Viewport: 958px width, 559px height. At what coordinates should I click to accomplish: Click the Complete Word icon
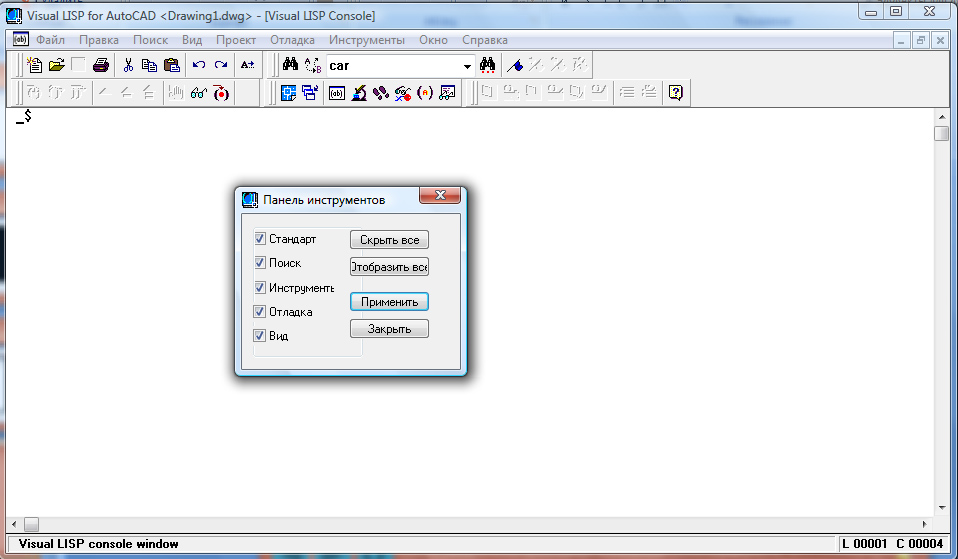click(247, 65)
